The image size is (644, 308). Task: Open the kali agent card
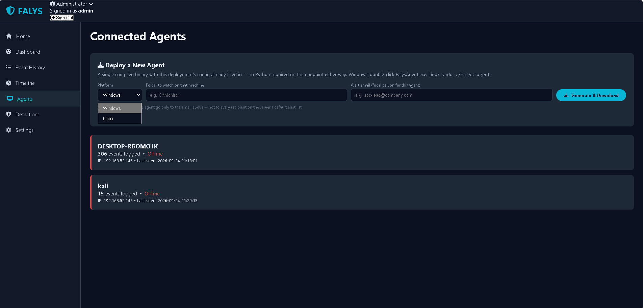362,192
